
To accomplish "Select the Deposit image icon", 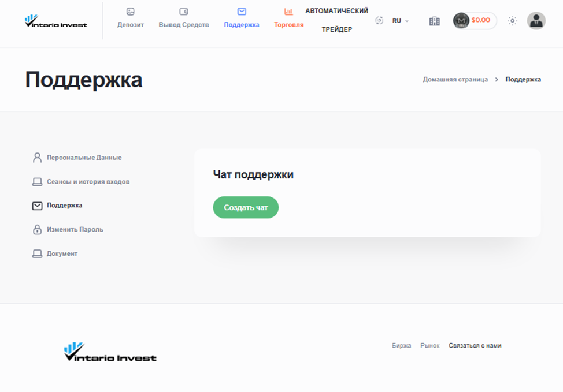I will click(130, 12).
